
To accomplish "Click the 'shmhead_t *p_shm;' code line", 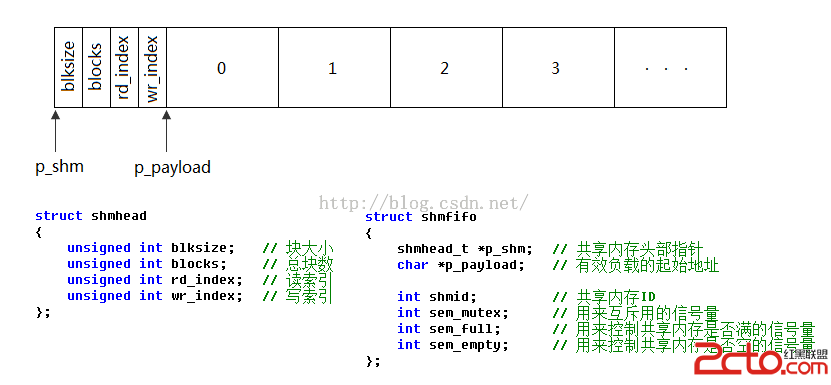I will coord(465,249).
